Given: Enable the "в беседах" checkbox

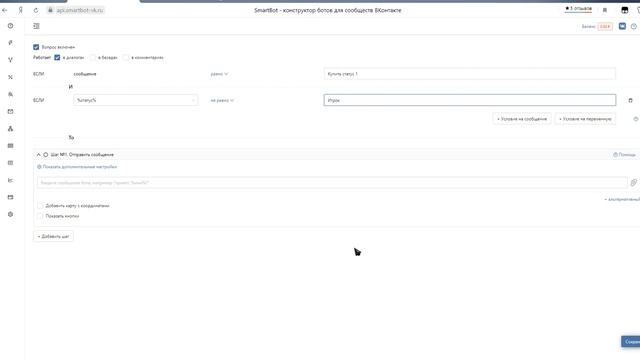Looking at the screenshot, I should pyautogui.click(x=93, y=58).
